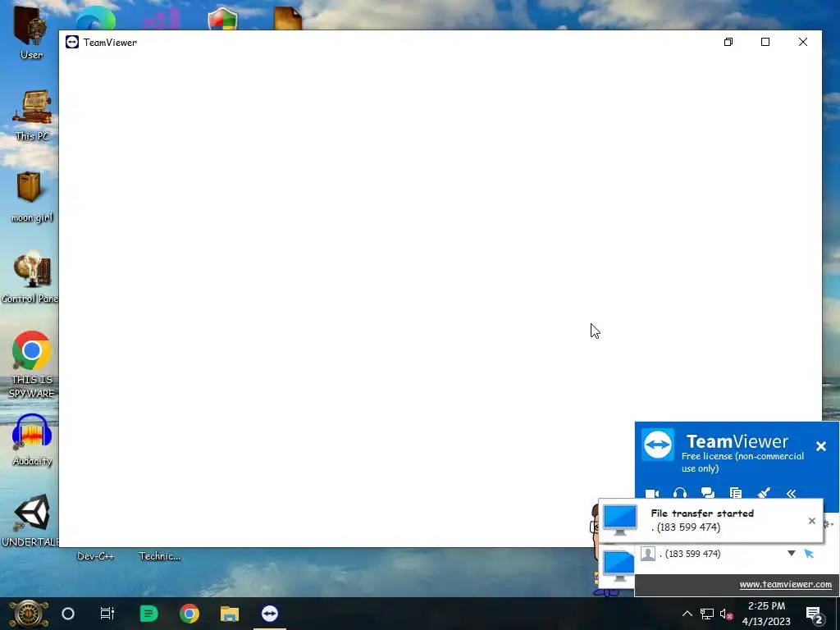The height and width of the screenshot is (630, 840).
Task: Select the scroll document desktop icon
Action: pyautogui.click(x=288, y=19)
